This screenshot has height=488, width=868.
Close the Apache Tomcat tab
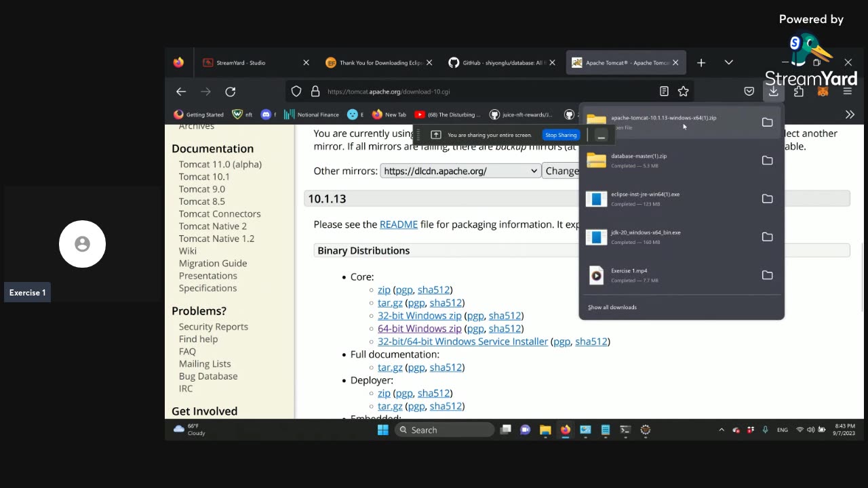675,63
